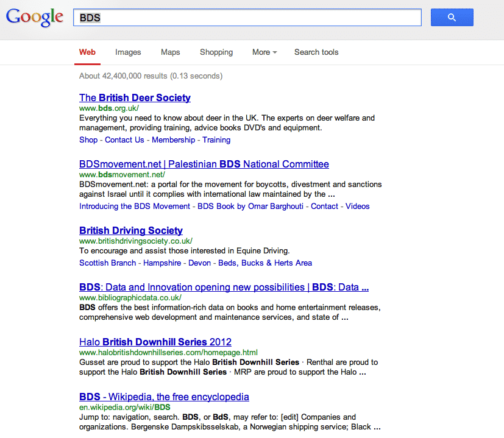The image size is (504, 438).
Task: Click the snippet starting 'Everything you need to know about deer'
Action: pos(227,123)
